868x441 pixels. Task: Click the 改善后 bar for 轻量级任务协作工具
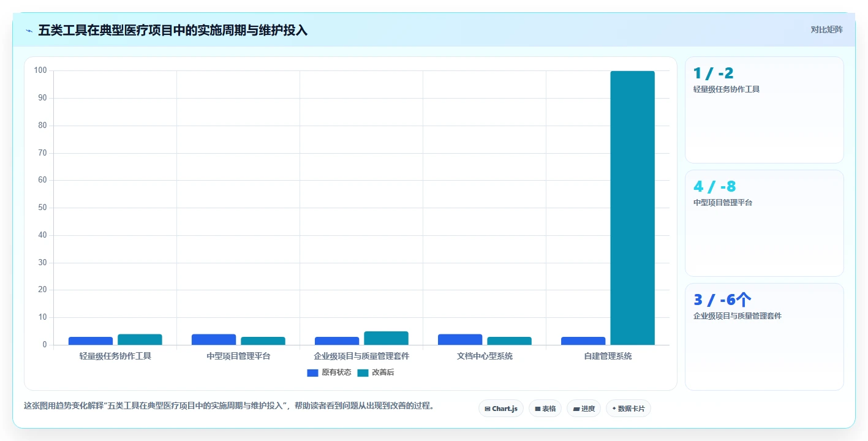pos(140,339)
